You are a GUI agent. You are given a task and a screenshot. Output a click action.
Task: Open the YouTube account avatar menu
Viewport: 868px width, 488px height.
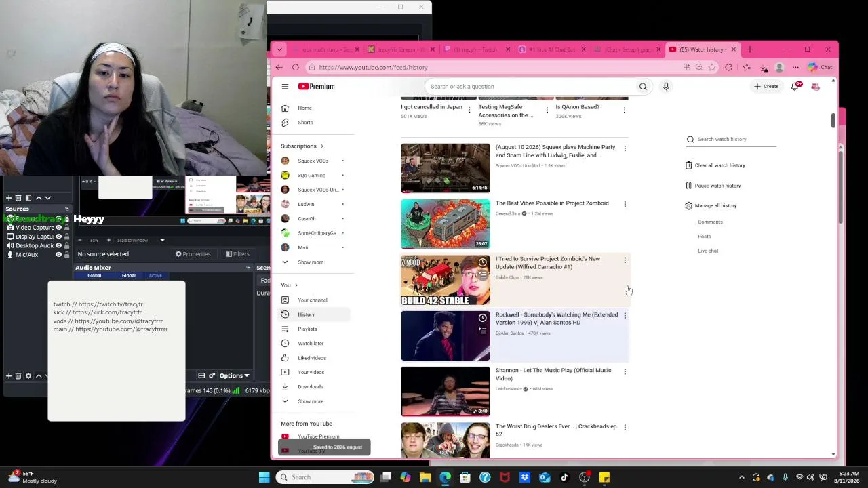[x=815, y=87]
